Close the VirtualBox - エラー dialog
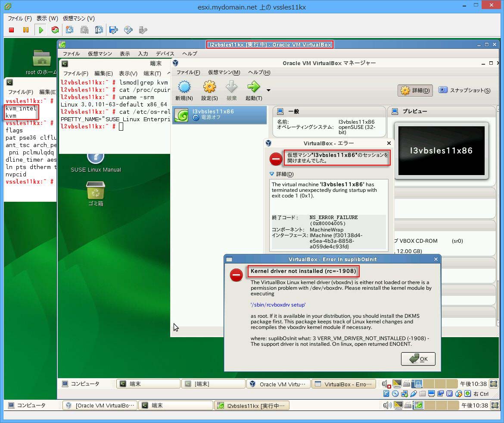The height and width of the screenshot is (423, 504). click(389, 143)
